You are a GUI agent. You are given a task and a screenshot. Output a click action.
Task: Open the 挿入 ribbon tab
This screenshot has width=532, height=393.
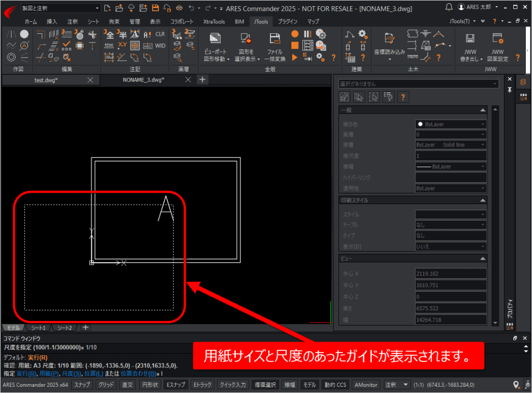coord(52,21)
